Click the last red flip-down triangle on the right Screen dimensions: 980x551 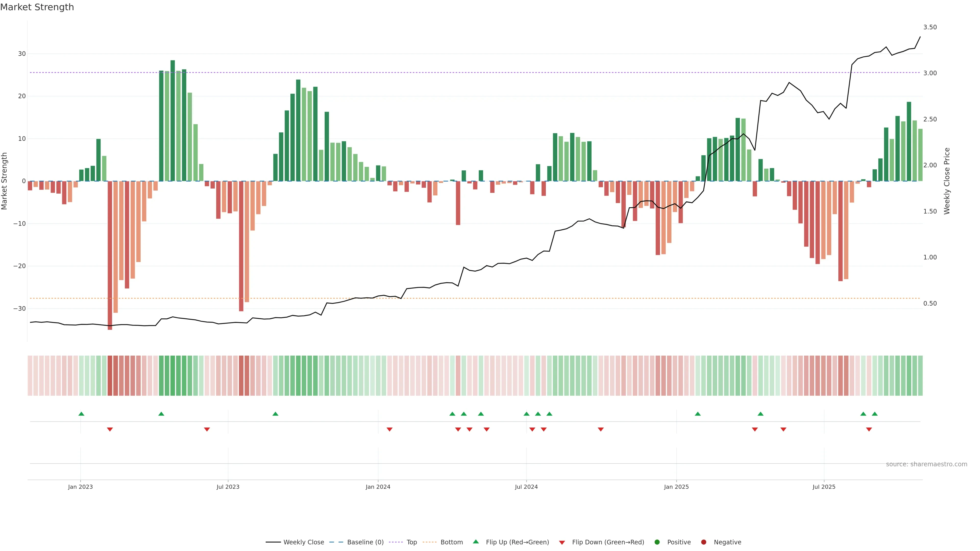point(869,429)
